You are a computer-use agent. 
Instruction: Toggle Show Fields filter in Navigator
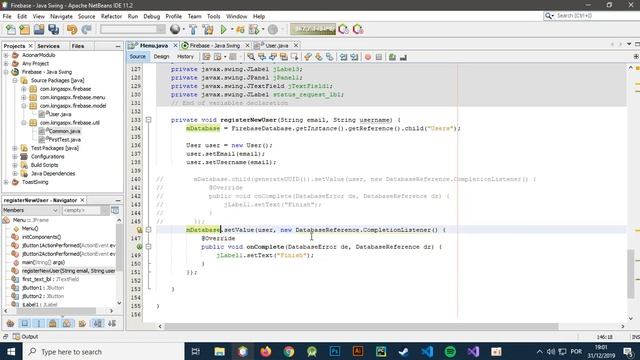[24, 324]
